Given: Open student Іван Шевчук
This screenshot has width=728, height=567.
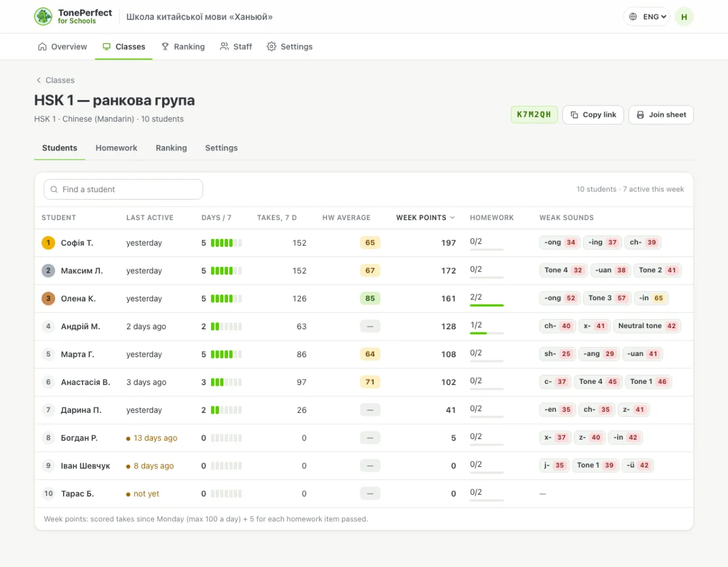Looking at the screenshot, I should pyautogui.click(x=86, y=466).
